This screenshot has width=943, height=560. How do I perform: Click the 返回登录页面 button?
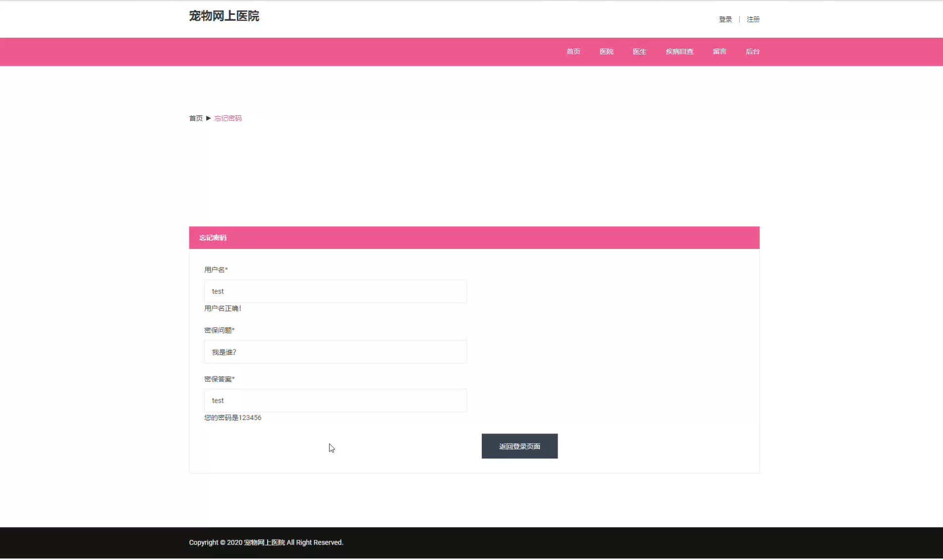click(x=519, y=446)
